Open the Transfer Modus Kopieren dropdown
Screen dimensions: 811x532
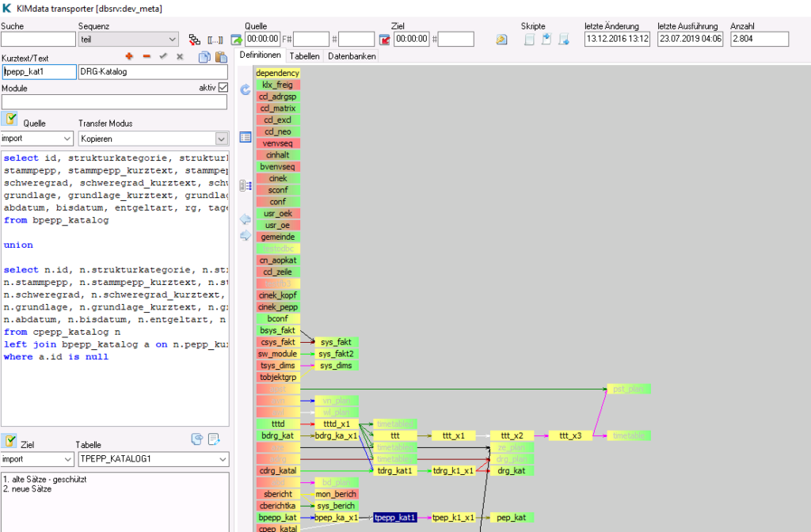pyautogui.click(x=154, y=139)
